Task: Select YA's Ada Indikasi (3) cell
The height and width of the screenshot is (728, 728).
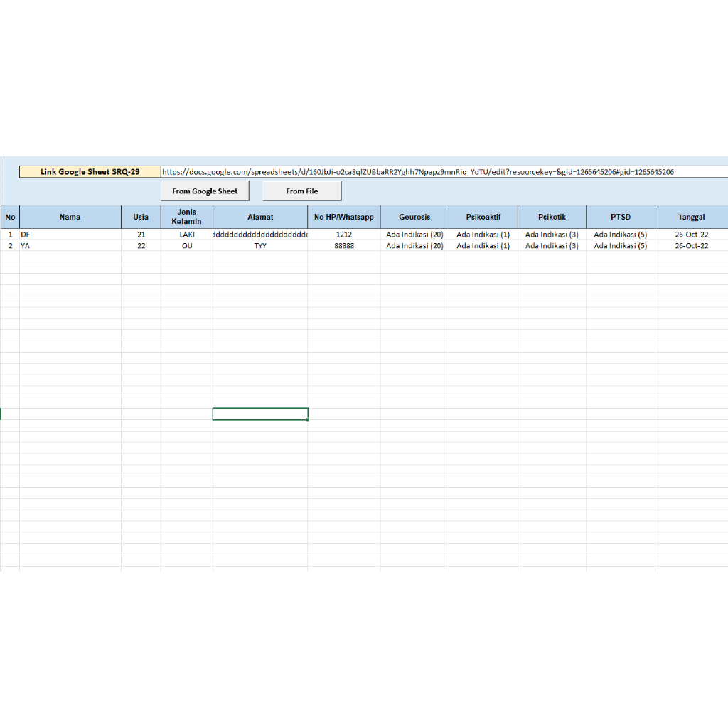Action: coord(552,245)
